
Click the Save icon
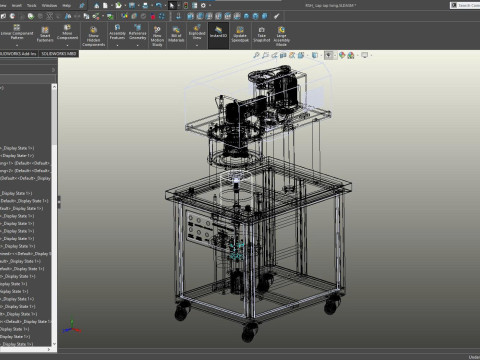point(132,5)
